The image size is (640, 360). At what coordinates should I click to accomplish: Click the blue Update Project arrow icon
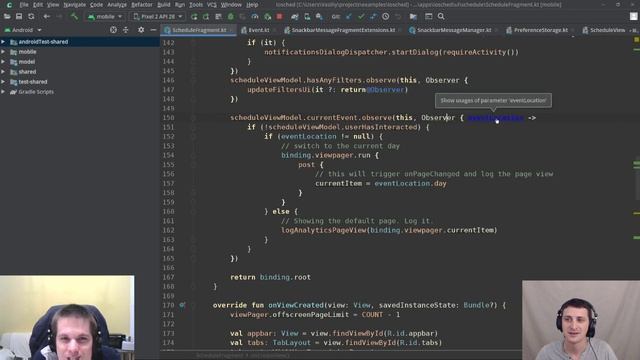pos(349,17)
